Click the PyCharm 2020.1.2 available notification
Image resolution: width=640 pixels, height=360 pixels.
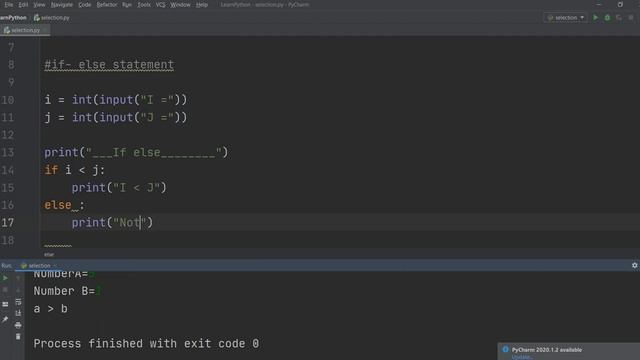pos(547,350)
